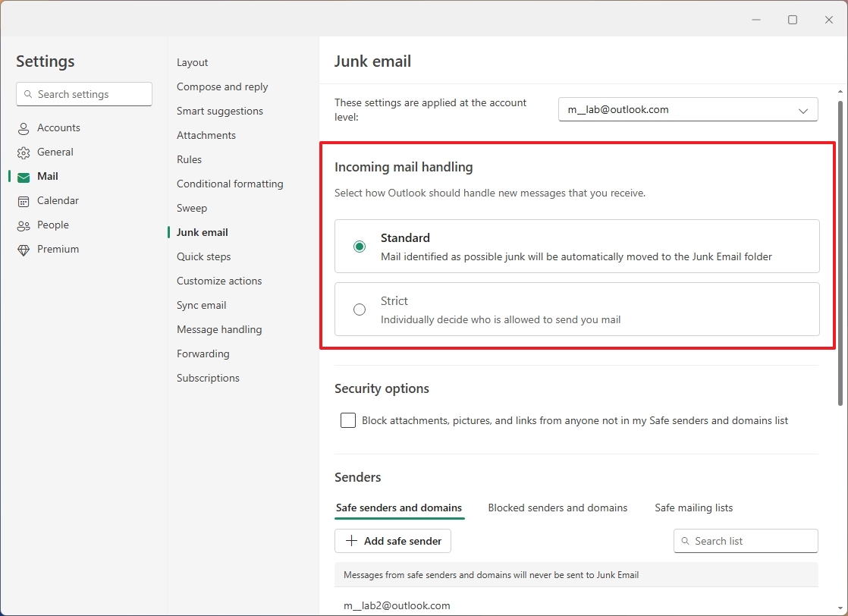Click the Search settings input field
Image resolution: width=848 pixels, height=616 pixels.
(x=84, y=94)
